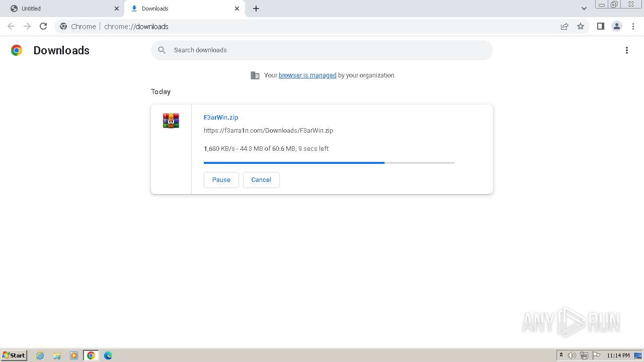Open a new tab with the plus button
644x362 pixels.
point(256,9)
